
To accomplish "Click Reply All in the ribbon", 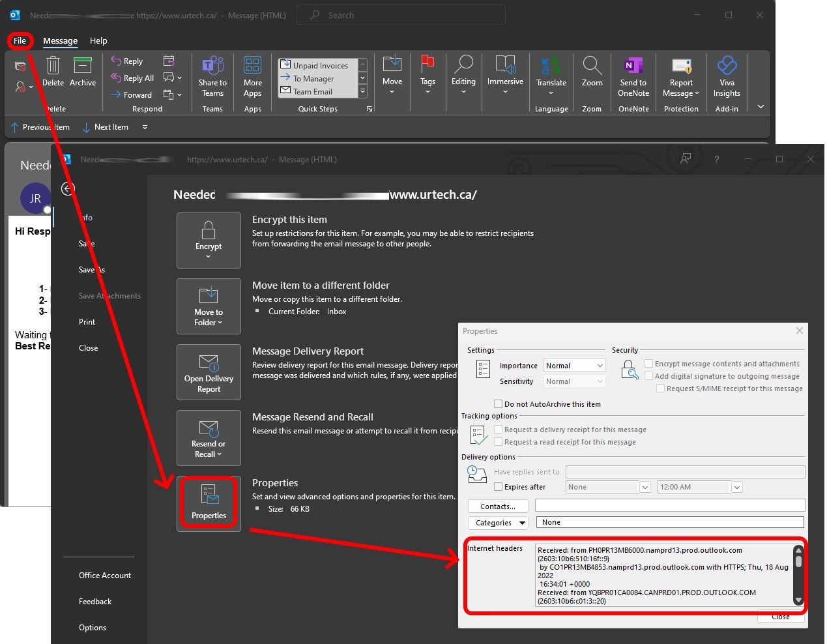I will pyautogui.click(x=133, y=78).
